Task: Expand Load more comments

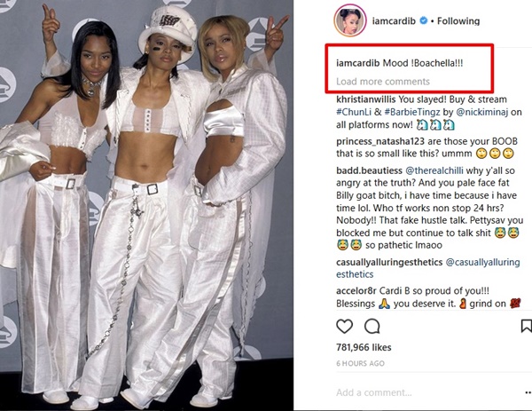Action: [x=383, y=82]
